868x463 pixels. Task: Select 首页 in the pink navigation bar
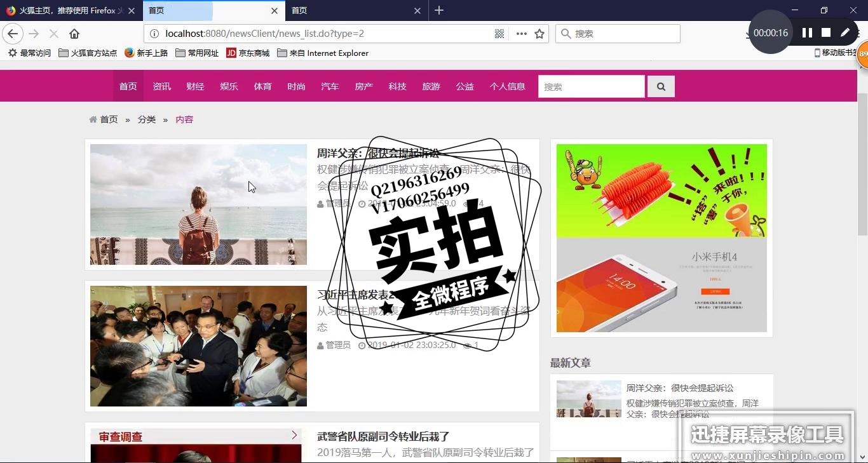click(x=128, y=86)
